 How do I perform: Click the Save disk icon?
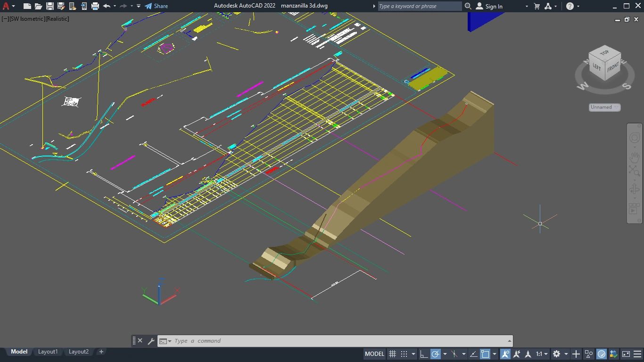tap(50, 6)
